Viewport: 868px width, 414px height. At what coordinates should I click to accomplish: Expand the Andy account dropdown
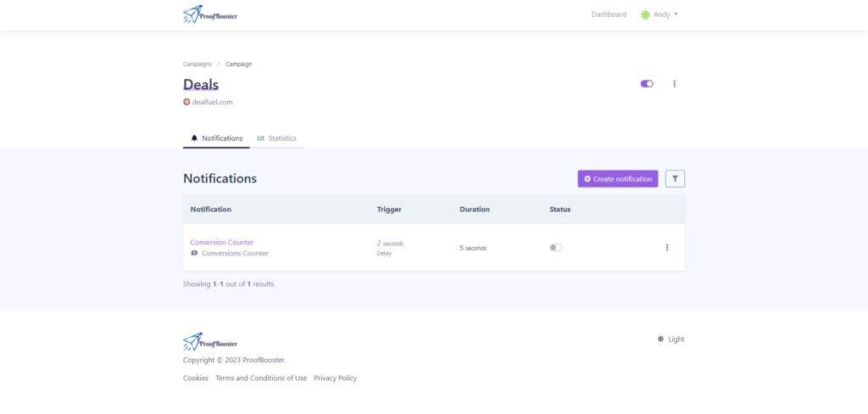pyautogui.click(x=659, y=15)
